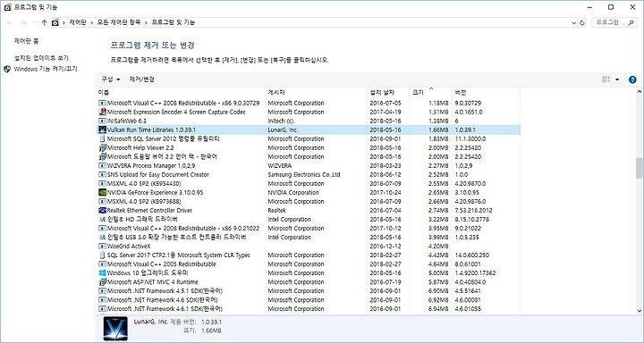
Task: Click the SQL Server 2017 CLR Types icon
Action: pyautogui.click(x=102, y=255)
